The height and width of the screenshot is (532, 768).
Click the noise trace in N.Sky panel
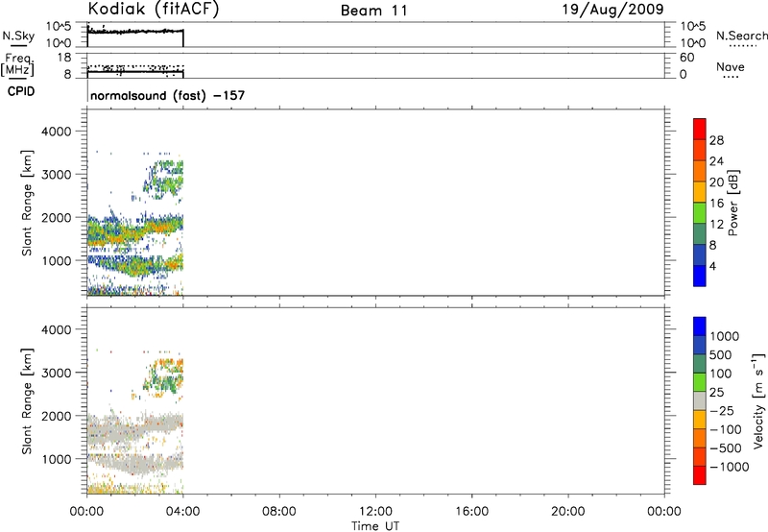(x=135, y=32)
